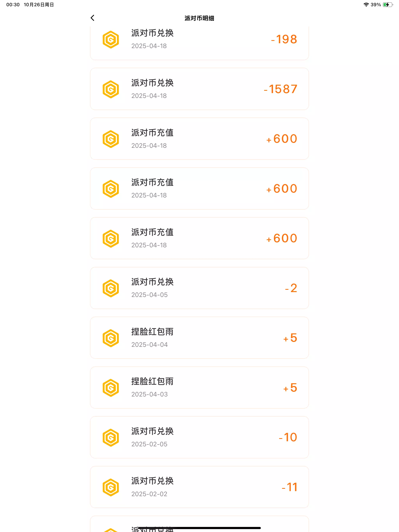Screen dimensions: 399x532
Task: Open the -1587 派对币兑换 record
Action: pos(199,89)
